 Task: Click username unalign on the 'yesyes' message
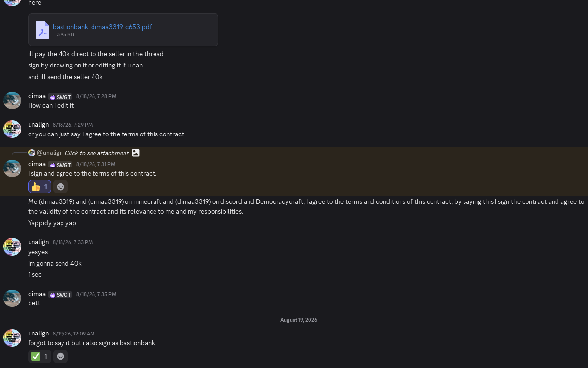click(x=38, y=242)
